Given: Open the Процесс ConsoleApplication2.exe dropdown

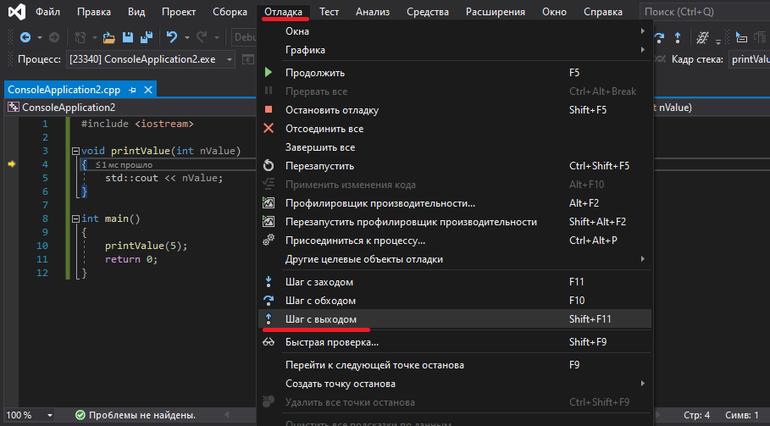Looking at the screenshot, I should tap(151, 59).
